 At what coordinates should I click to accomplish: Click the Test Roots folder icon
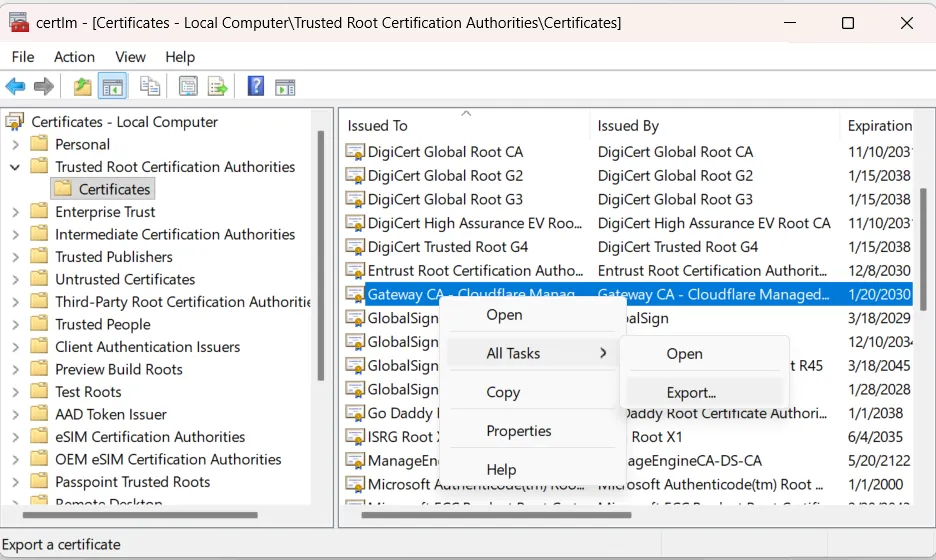[39, 392]
